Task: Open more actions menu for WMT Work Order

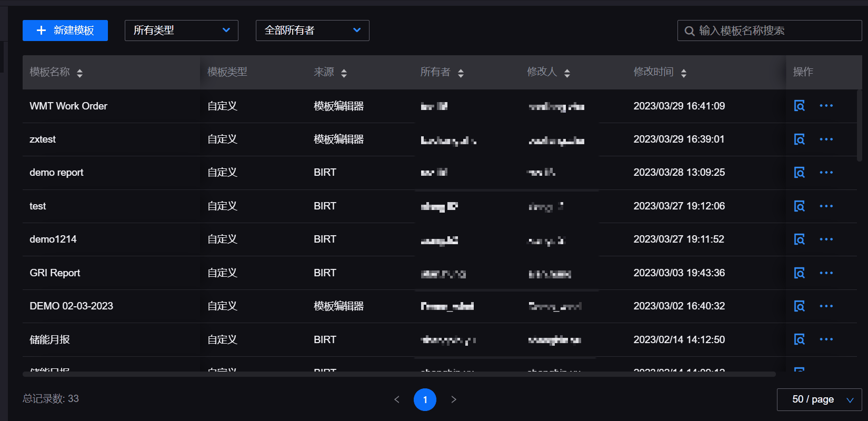Action: click(826, 106)
